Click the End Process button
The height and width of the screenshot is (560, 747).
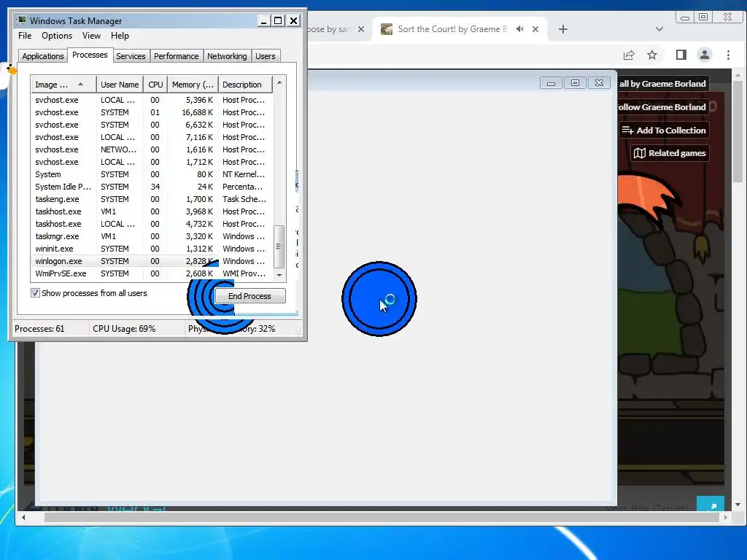(x=250, y=296)
